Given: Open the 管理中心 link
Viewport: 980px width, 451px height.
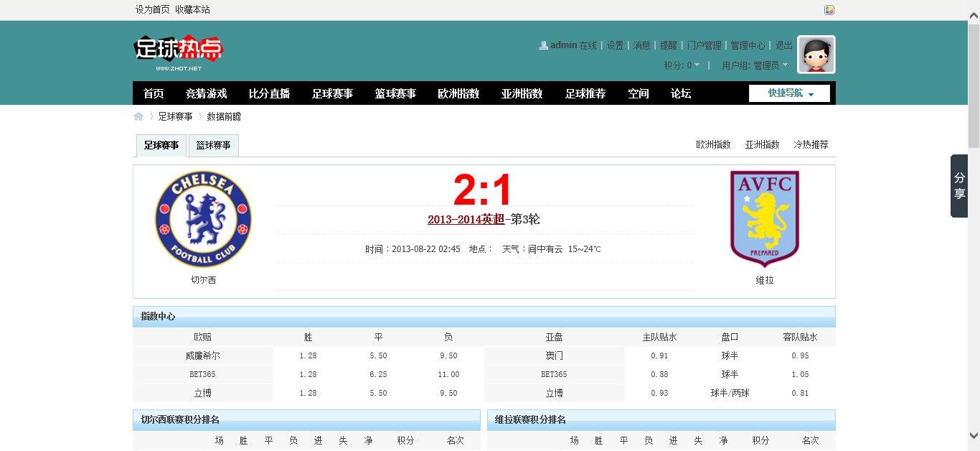Looking at the screenshot, I should click(748, 45).
